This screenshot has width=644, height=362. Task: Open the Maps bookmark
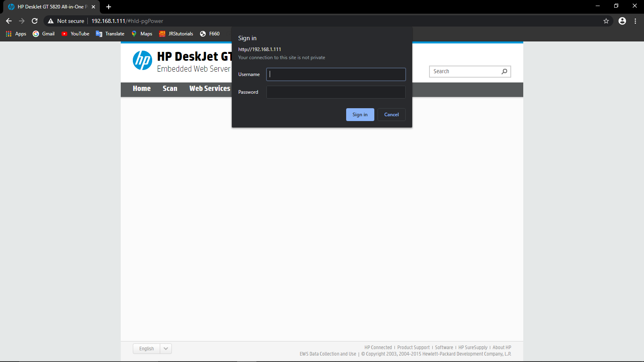141,34
